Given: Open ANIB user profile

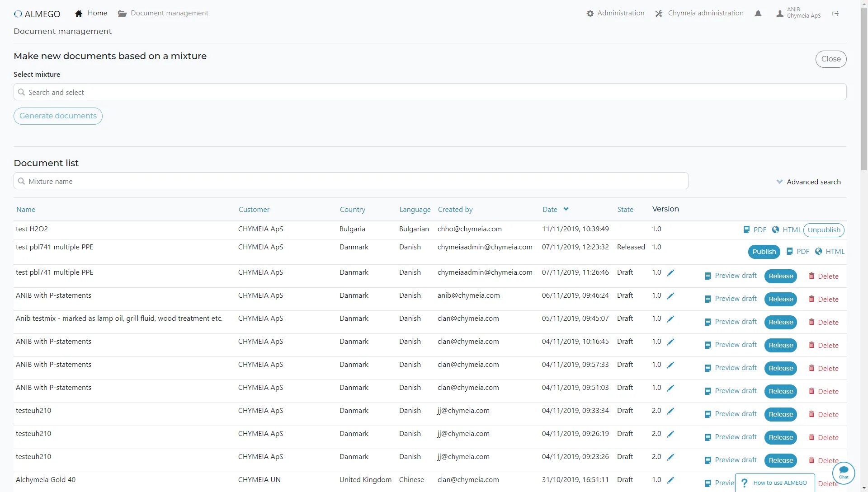Looking at the screenshot, I should click(798, 13).
